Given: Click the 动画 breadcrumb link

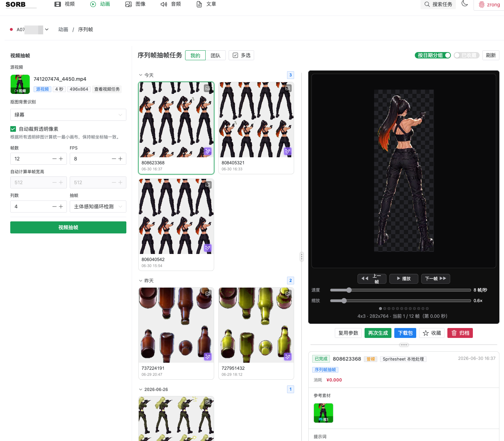Looking at the screenshot, I should [63, 29].
